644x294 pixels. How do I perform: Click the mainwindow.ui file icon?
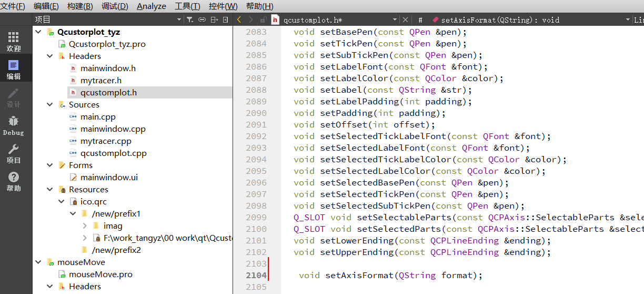click(x=73, y=178)
